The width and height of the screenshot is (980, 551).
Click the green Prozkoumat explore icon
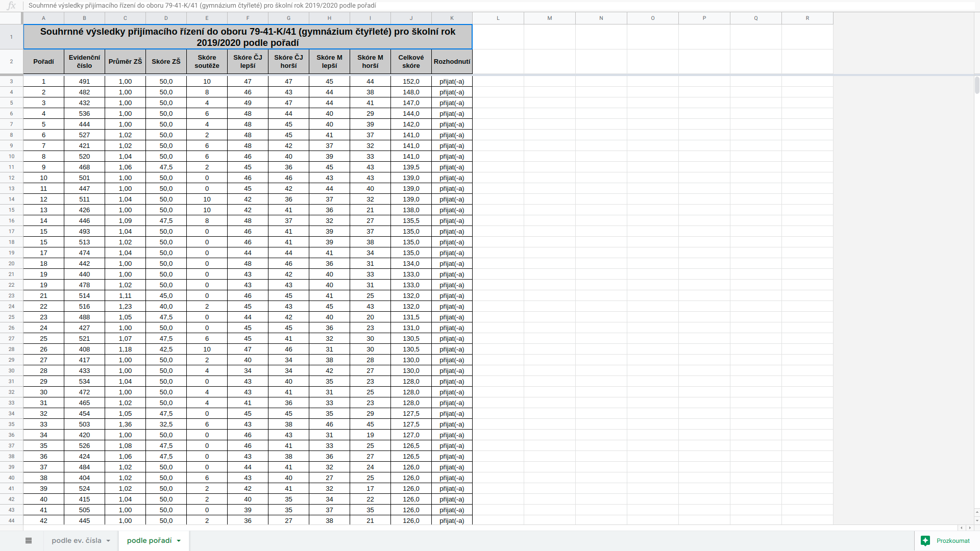(925, 541)
